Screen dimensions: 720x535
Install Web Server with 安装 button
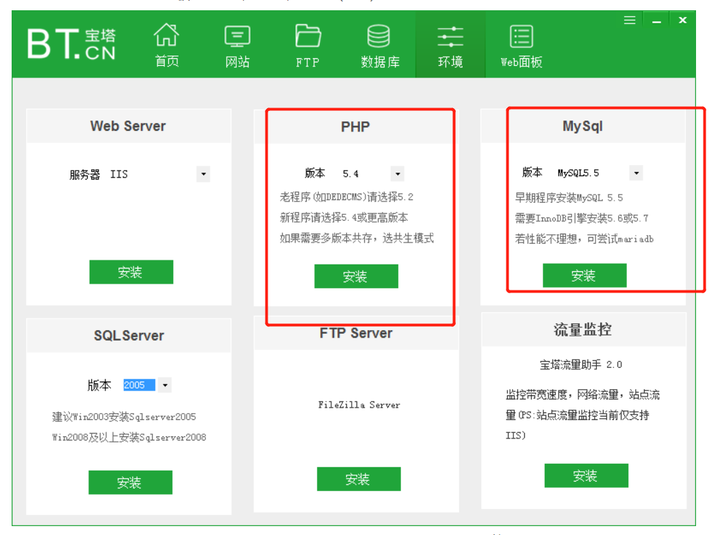131,272
